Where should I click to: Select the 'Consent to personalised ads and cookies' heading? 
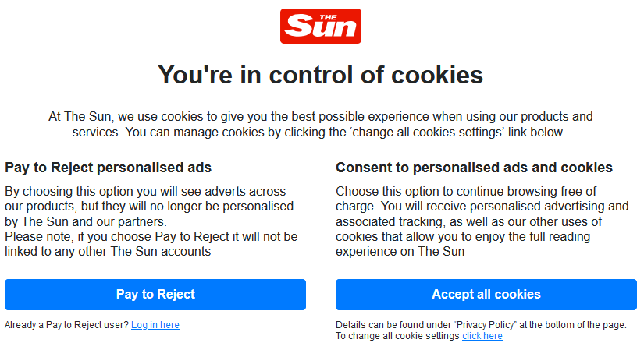tap(474, 168)
